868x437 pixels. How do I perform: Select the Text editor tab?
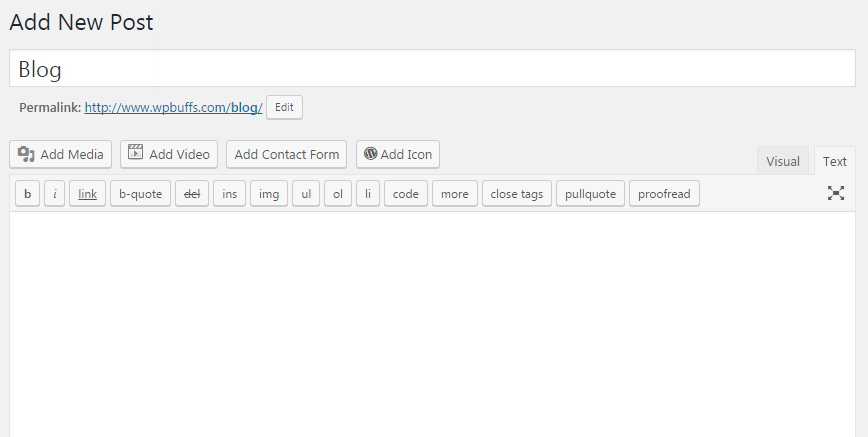click(x=835, y=161)
